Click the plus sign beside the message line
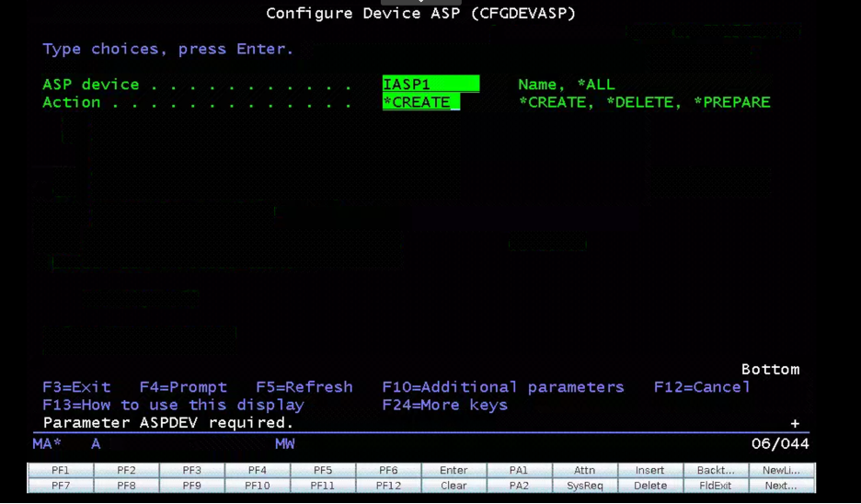The width and height of the screenshot is (861, 504). pyautogui.click(x=795, y=424)
